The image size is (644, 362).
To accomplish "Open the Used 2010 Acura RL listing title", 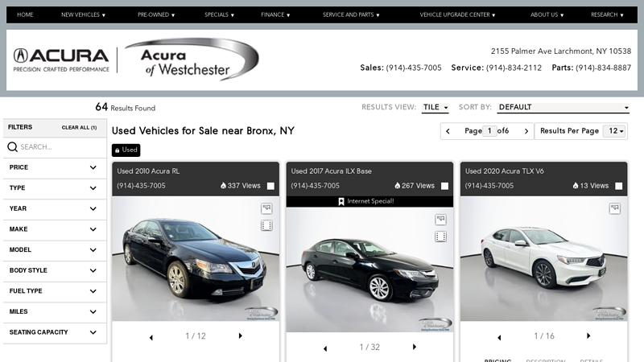I will pos(148,171).
